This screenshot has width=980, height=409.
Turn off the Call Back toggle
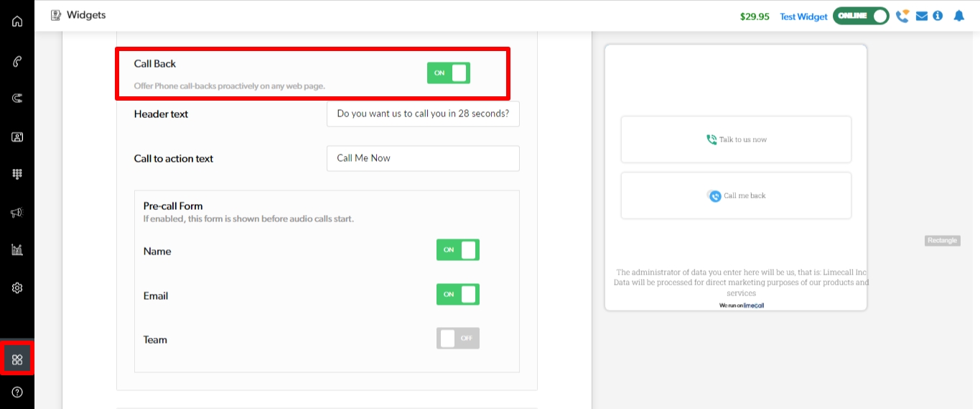click(x=449, y=73)
